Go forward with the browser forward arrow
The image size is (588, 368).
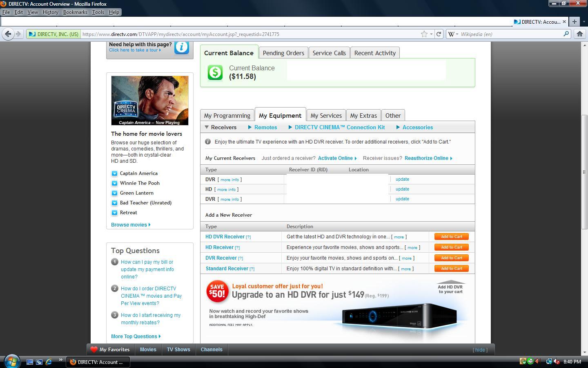click(18, 34)
